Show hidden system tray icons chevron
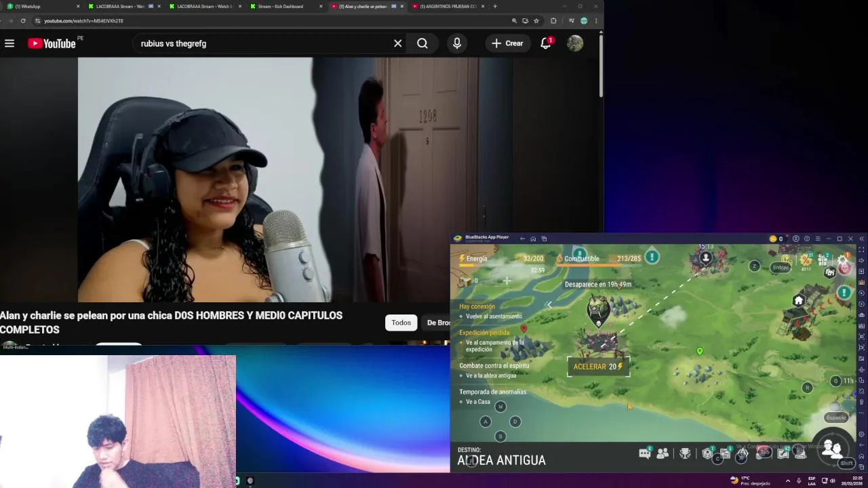868x488 pixels. click(788, 481)
